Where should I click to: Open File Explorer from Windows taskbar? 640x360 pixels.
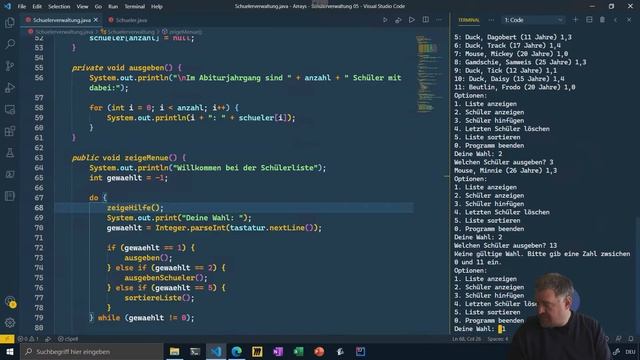pyautogui.click(x=174, y=351)
